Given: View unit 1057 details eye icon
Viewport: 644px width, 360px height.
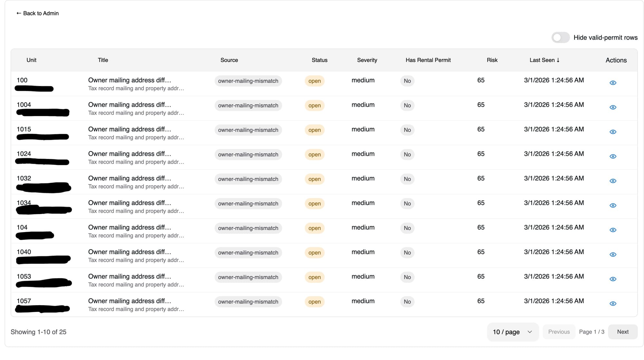Looking at the screenshot, I should (x=613, y=304).
